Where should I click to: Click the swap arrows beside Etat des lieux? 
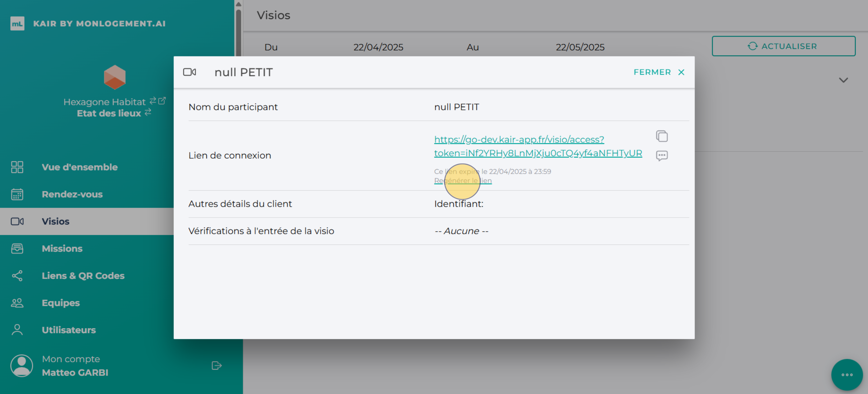coord(148,112)
